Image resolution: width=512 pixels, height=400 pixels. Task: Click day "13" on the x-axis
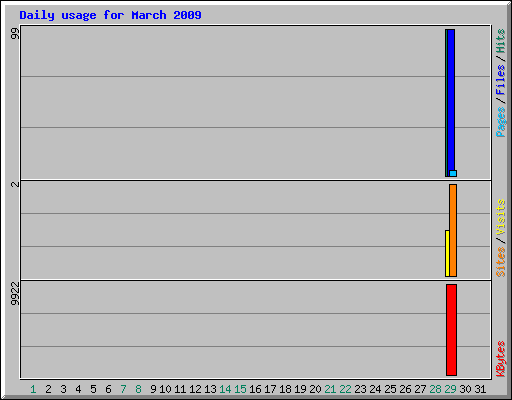click(210, 389)
